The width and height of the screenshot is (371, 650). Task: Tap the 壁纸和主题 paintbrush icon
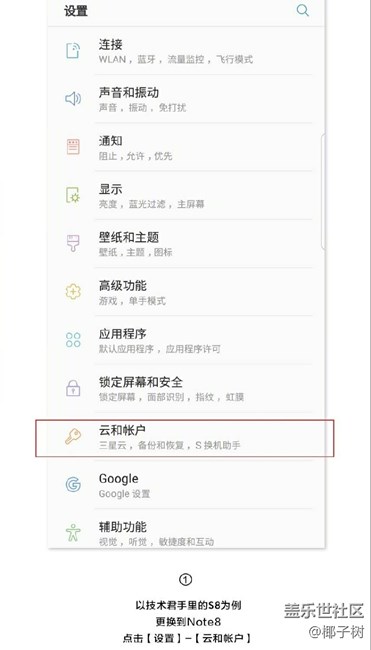click(73, 243)
